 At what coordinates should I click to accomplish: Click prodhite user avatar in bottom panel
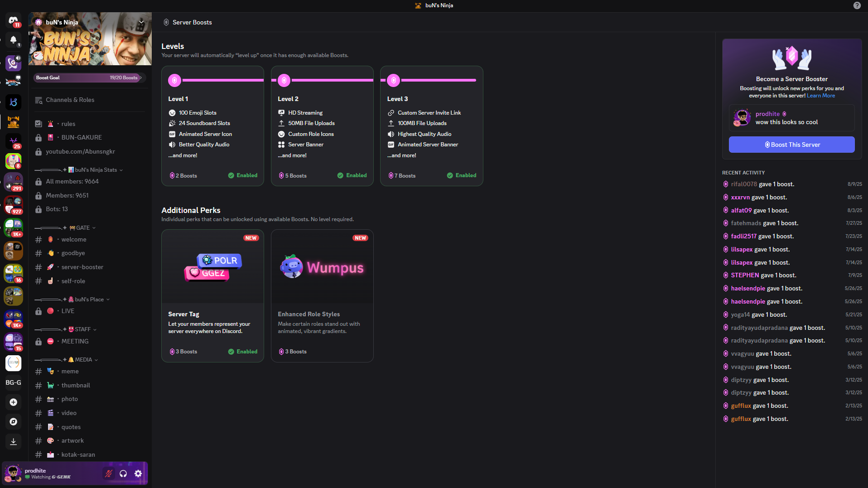point(13,474)
